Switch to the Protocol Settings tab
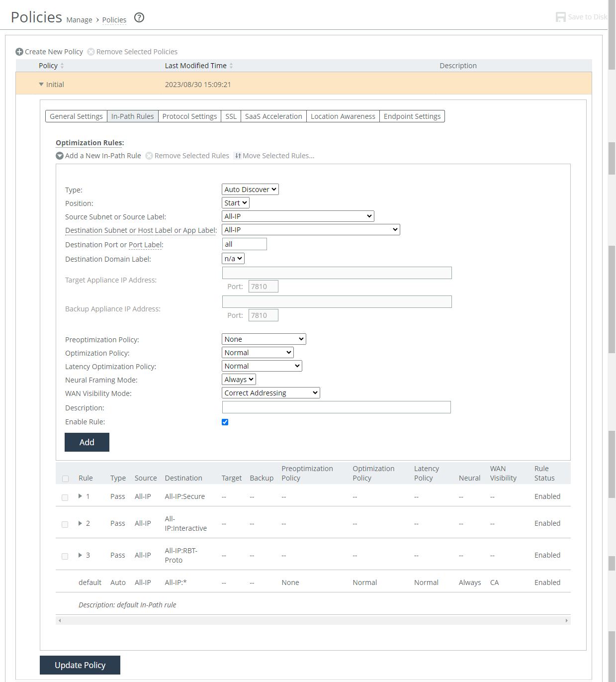Screen dimensions: 616x682 click(x=189, y=116)
